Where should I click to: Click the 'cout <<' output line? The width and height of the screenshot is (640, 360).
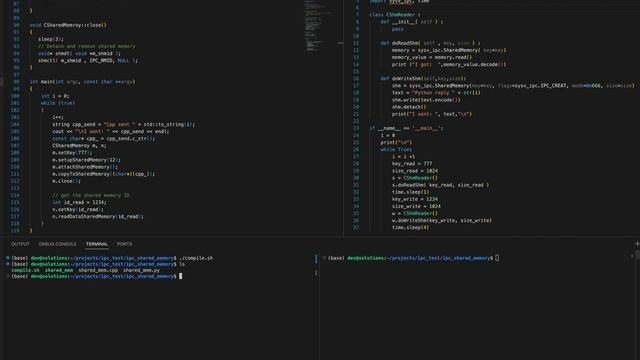[111, 131]
